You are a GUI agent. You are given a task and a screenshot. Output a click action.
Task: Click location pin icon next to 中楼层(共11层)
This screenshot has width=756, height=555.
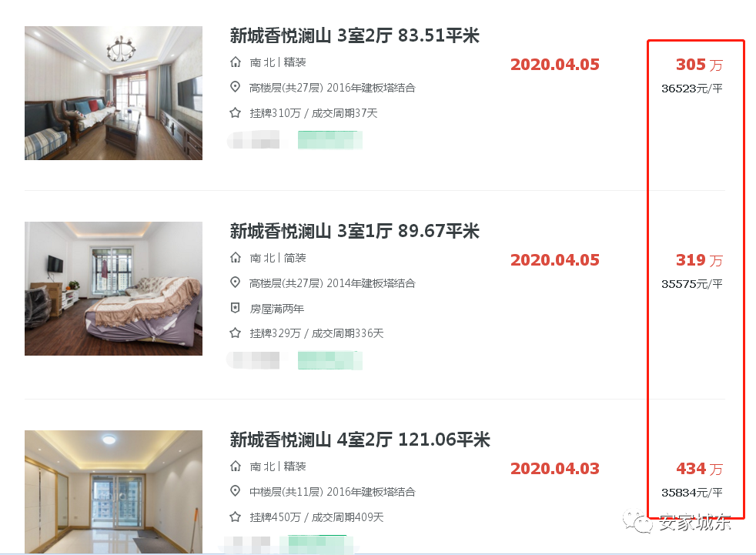pos(236,491)
